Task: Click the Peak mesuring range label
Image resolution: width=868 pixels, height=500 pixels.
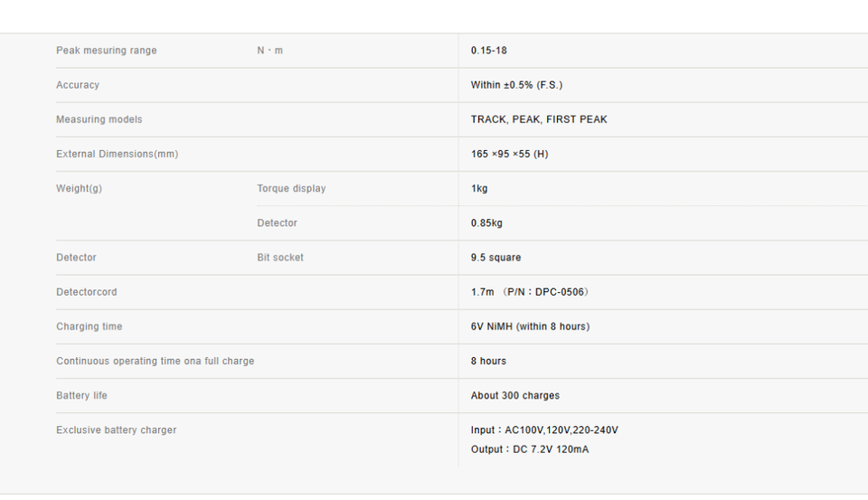Action: [x=107, y=51]
